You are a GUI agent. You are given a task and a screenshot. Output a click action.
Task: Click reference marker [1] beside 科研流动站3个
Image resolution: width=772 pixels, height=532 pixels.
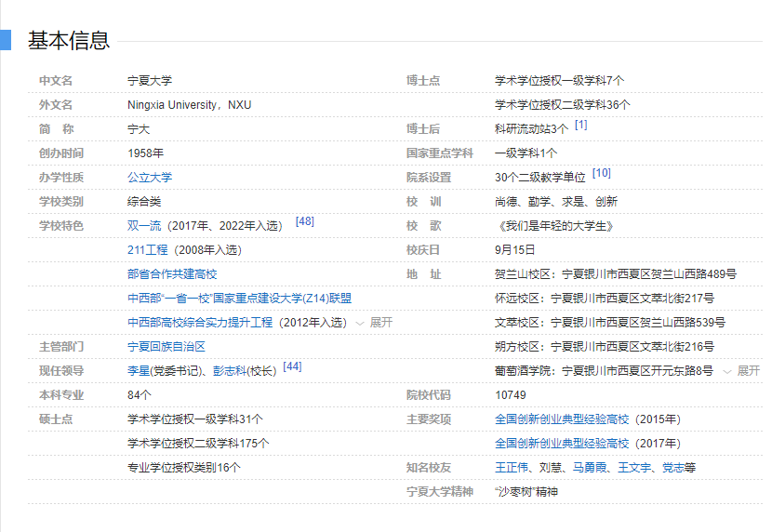tap(580, 125)
